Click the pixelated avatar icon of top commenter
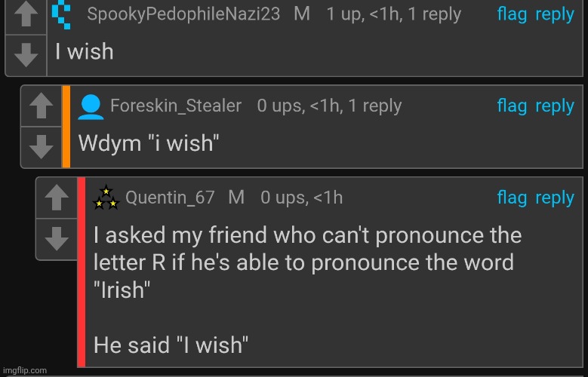Viewport: 588px width, 377px height. (66, 13)
